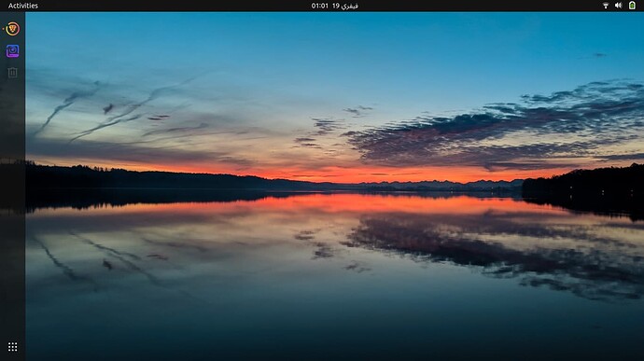Image resolution: width=644 pixels, height=361 pixels.
Task: Open the Wi-Fi network indicator
Action: 606,6
